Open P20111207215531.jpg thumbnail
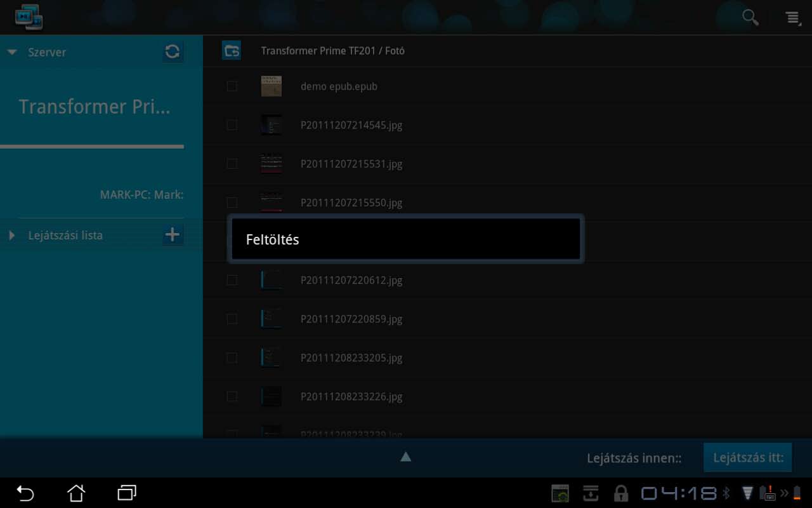This screenshot has height=508, width=812. point(272,164)
